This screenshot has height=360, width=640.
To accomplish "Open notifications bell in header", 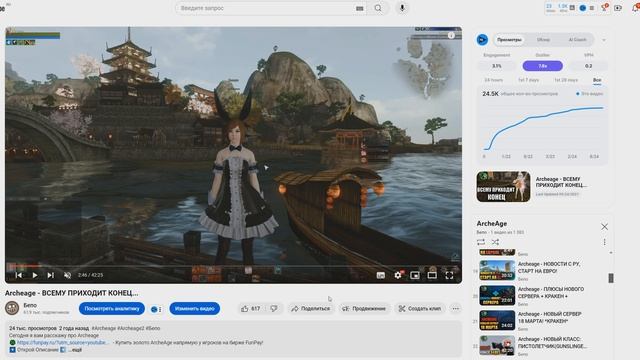I will coord(636,8).
